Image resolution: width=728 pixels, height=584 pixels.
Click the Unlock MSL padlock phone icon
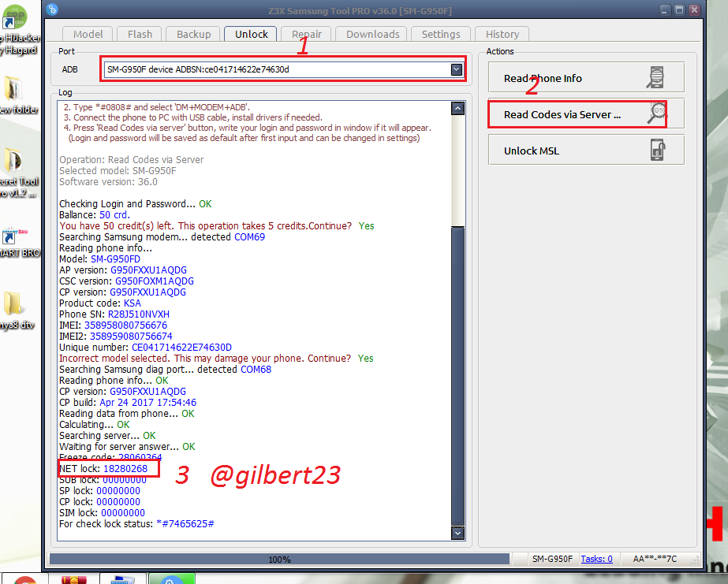tap(657, 150)
